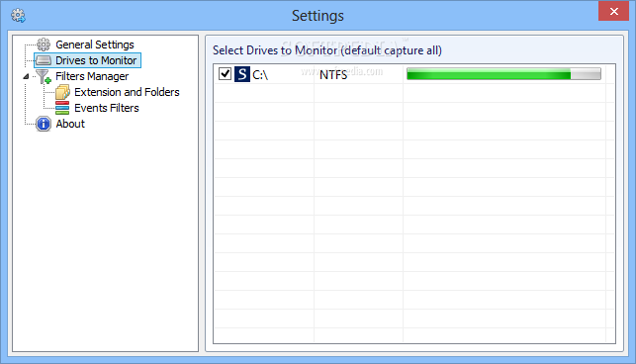The image size is (636, 364).
Task: Click the Extension and Folders icon
Action: (x=62, y=92)
